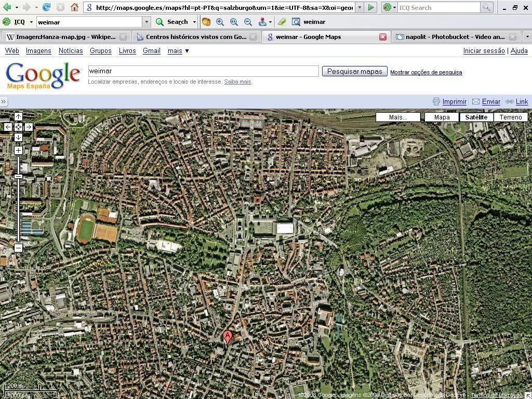Click the map zoom out minus button

[x=18, y=248]
